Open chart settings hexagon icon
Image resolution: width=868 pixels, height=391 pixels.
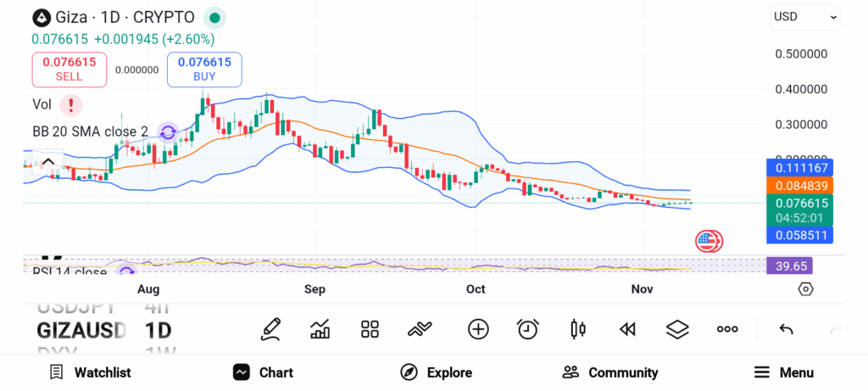pos(805,289)
